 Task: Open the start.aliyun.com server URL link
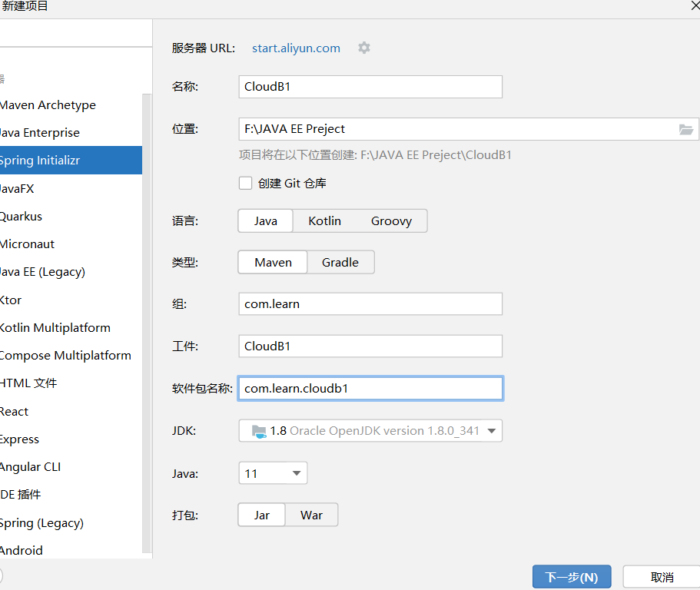296,48
